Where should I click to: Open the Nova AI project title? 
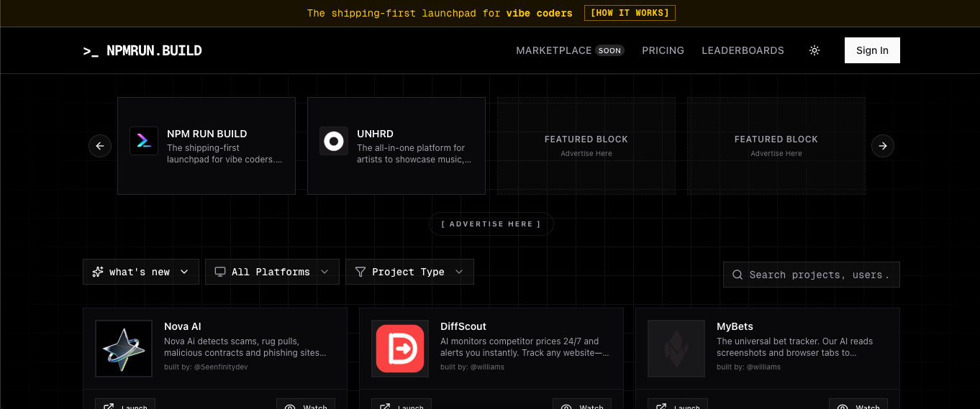pos(183,326)
